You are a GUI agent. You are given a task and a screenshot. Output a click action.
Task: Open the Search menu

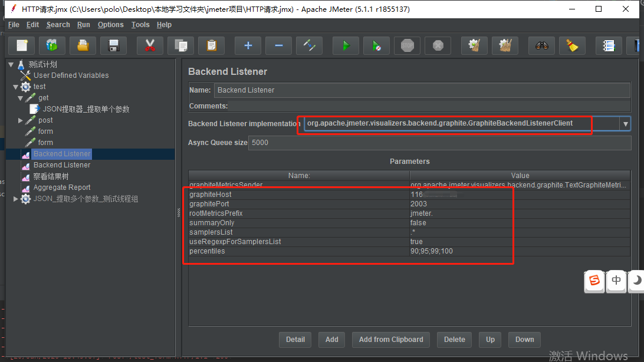58,25
